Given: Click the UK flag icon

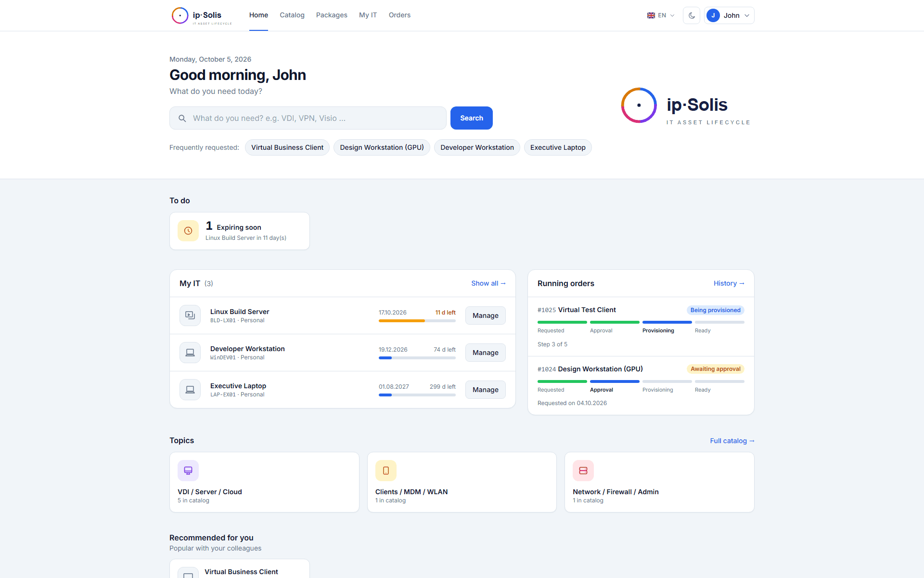Looking at the screenshot, I should [651, 15].
